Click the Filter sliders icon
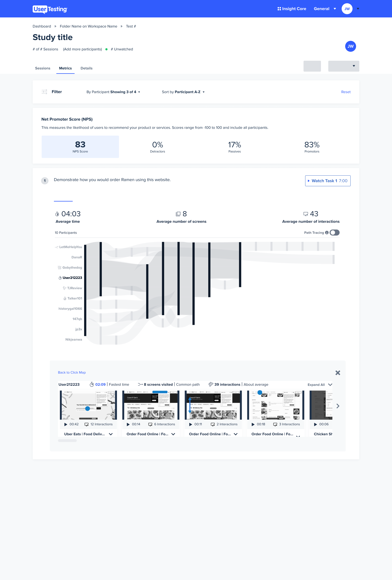 [44, 92]
